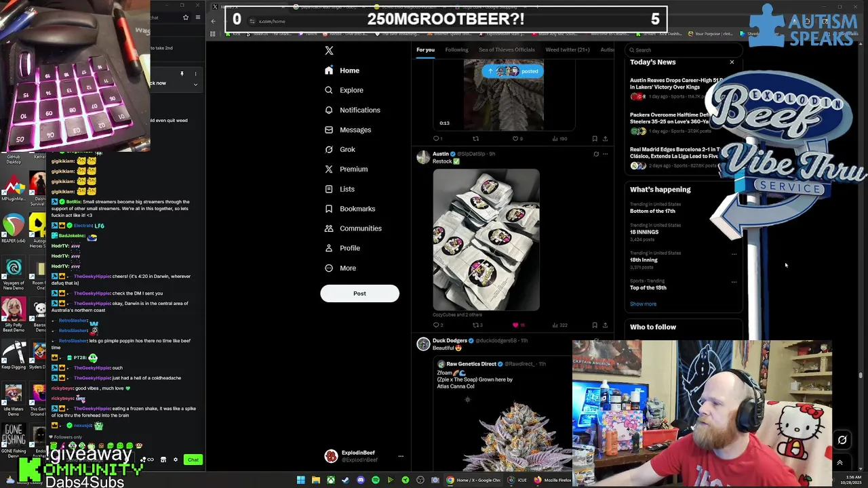The height and width of the screenshot is (488, 868).
Task: Open Messages in the X sidebar
Action: coord(348,129)
